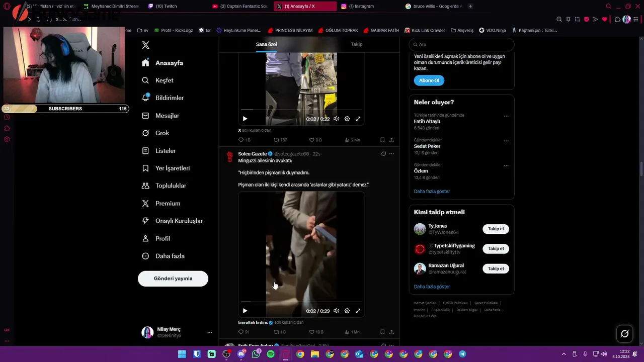Open Onaylı Kuruluşlar in sidebar
Image resolution: width=644 pixels, height=362 pixels.
(x=173, y=221)
